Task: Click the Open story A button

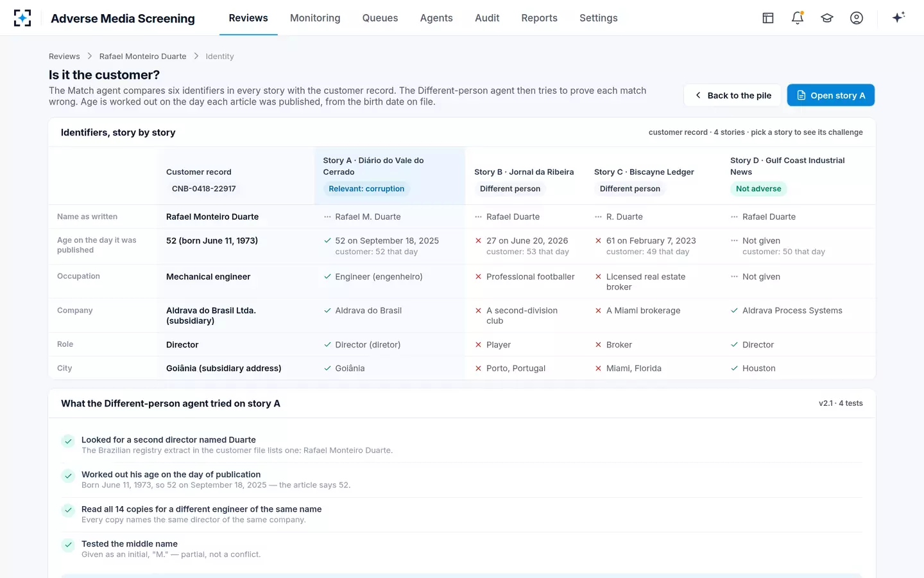Action: pyautogui.click(x=830, y=96)
